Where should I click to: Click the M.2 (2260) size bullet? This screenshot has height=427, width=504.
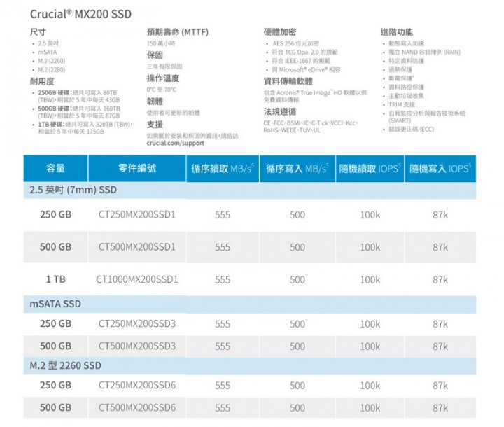pos(51,61)
